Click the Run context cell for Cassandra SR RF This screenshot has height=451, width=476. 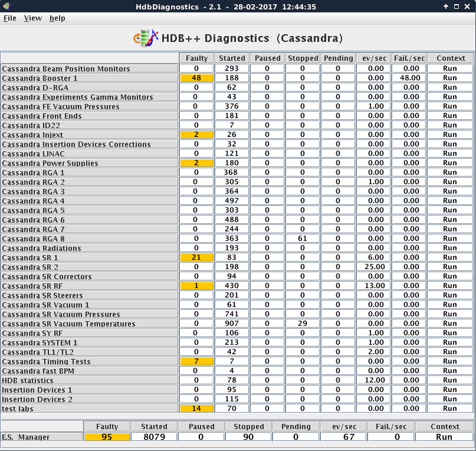451,286
